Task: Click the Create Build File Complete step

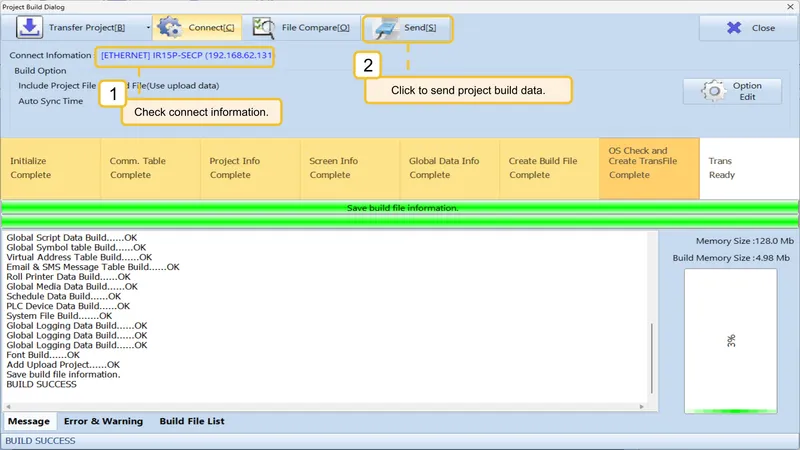Action: [x=549, y=168]
